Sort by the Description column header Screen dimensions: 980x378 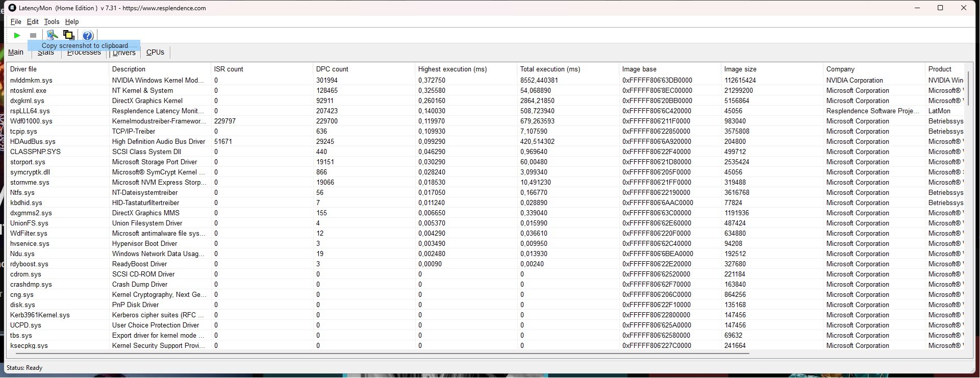(x=160, y=69)
